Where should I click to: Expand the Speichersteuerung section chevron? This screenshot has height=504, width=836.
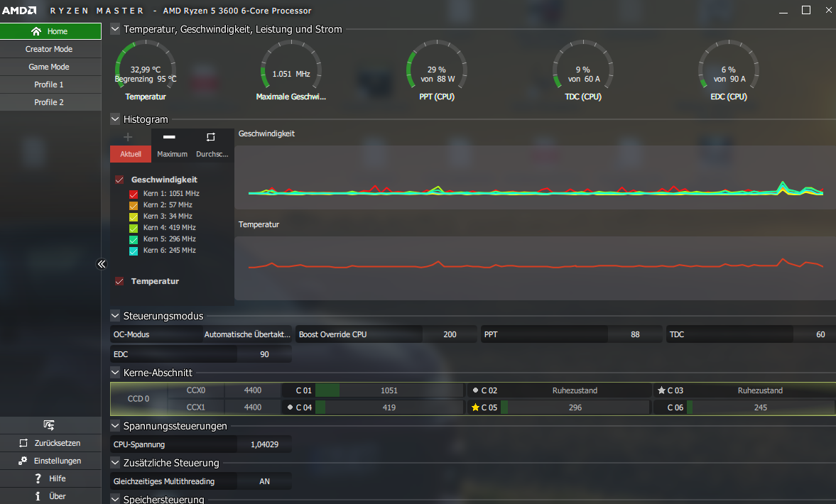click(x=115, y=498)
